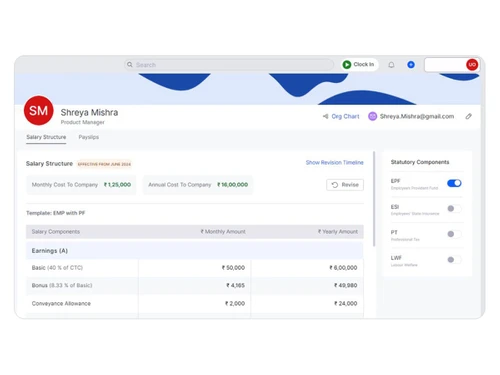Image resolution: width=500 pixels, height=375 pixels.
Task: Click the ₹ 16,00,000 annual cost value
Action: pos(232,185)
